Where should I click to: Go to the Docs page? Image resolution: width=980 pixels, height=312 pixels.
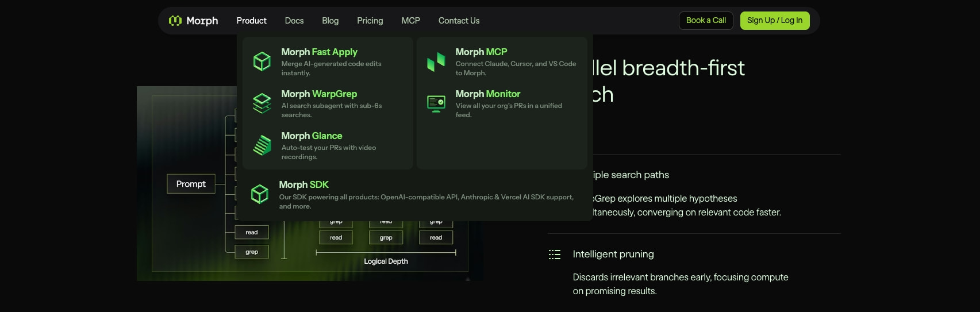click(x=294, y=21)
